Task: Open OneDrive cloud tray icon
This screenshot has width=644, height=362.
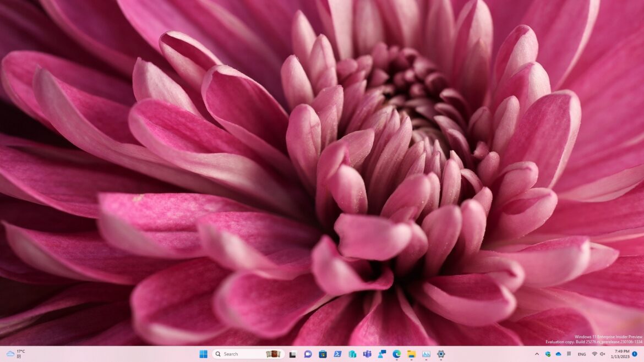Action: click(558, 354)
